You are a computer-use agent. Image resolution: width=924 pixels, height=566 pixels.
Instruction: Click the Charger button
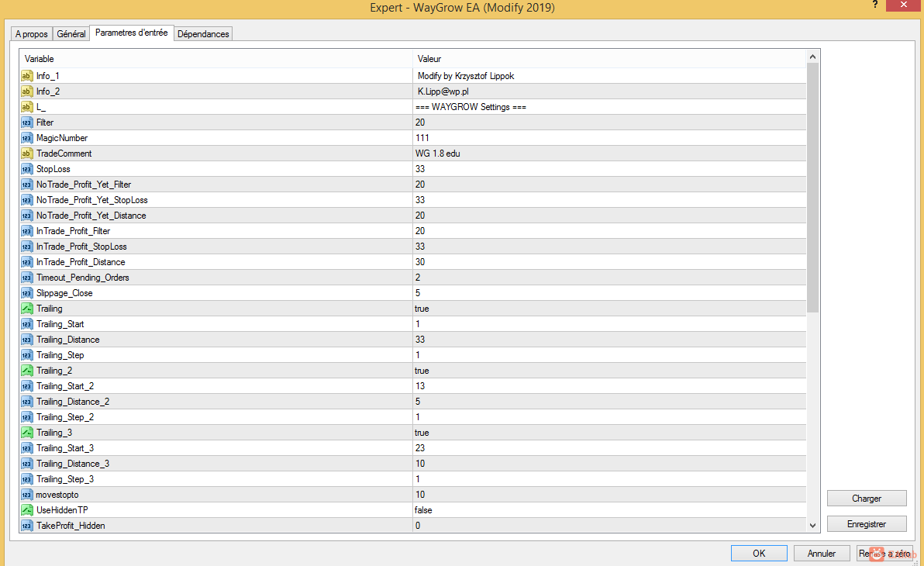click(867, 499)
